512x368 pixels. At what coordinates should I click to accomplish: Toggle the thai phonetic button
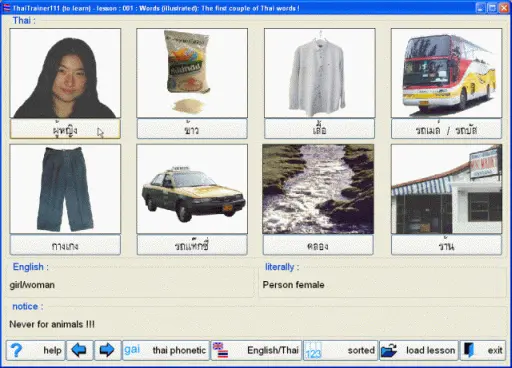point(166,350)
